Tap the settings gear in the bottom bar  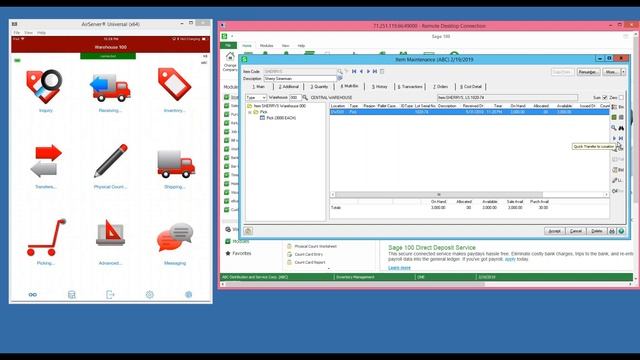150,294
